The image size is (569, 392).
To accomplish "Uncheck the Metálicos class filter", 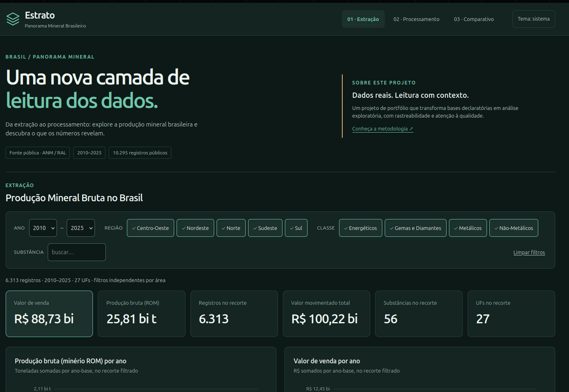I will (x=468, y=228).
